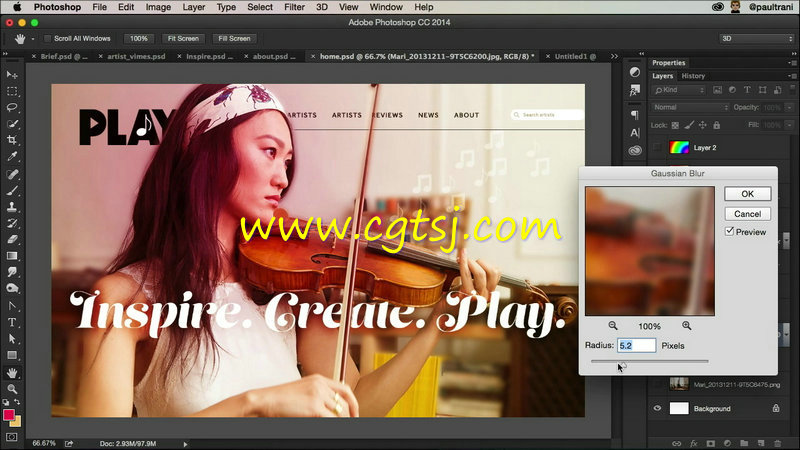
Task: Select the Sponge tool
Action: [x=12, y=289]
